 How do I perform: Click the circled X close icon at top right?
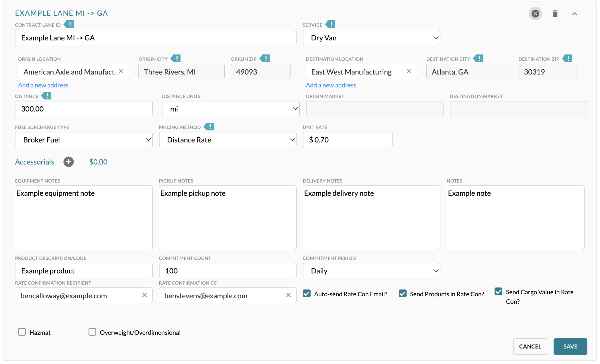click(535, 13)
